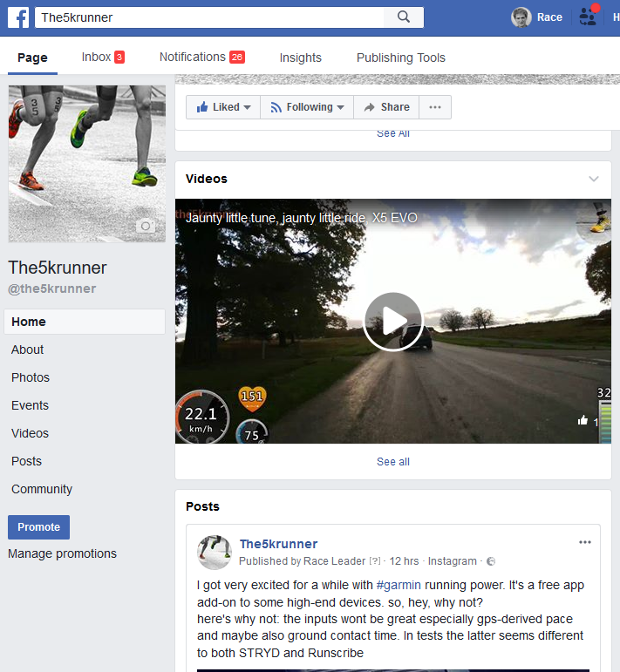Expand the Liked dropdown

pos(223,107)
